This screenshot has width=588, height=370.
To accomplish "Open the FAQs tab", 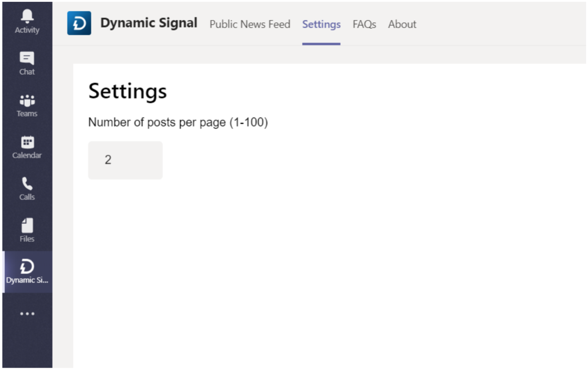I will (364, 24).
